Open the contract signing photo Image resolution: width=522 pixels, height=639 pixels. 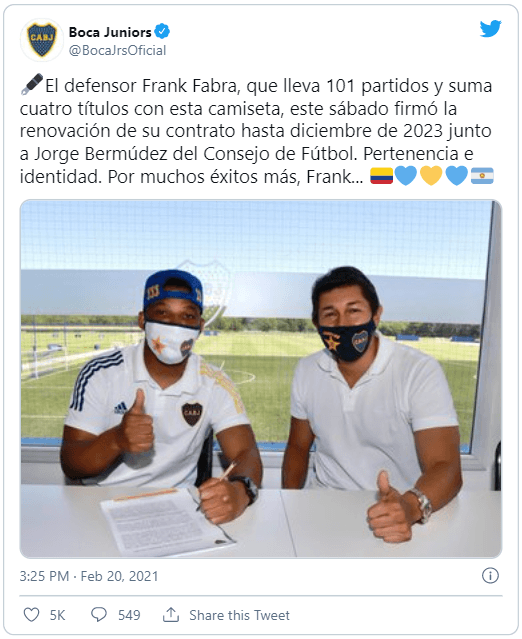(261, 379)
